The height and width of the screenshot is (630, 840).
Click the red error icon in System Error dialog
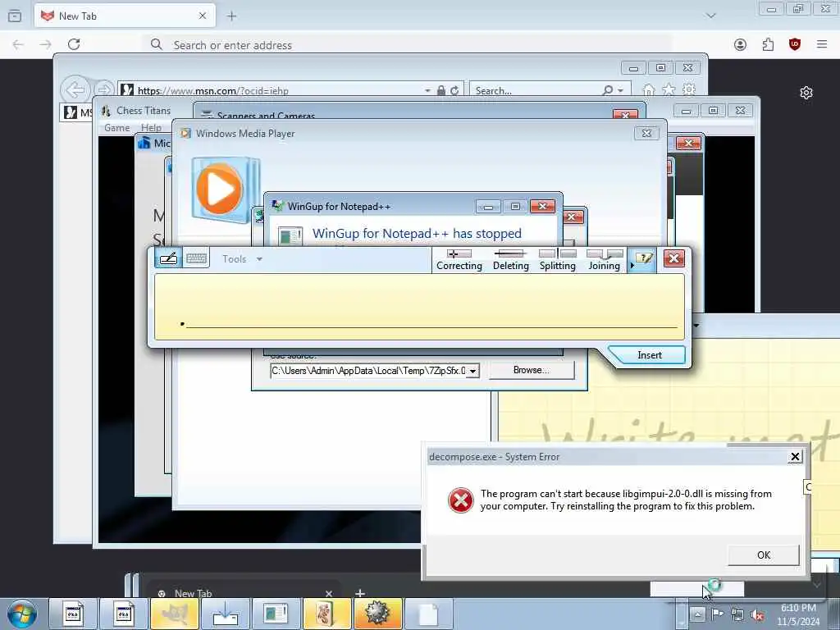[x=461, y=500]
